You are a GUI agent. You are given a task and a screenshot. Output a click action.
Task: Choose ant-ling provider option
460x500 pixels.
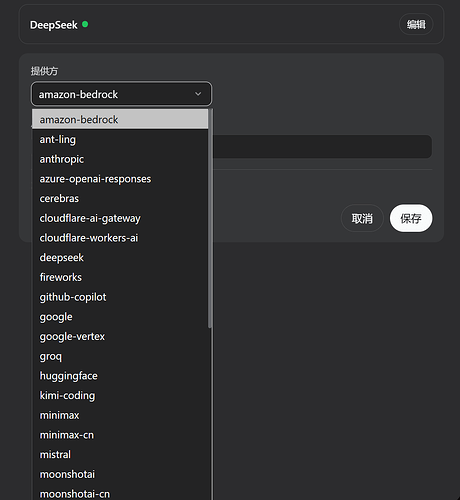(120, 139)
